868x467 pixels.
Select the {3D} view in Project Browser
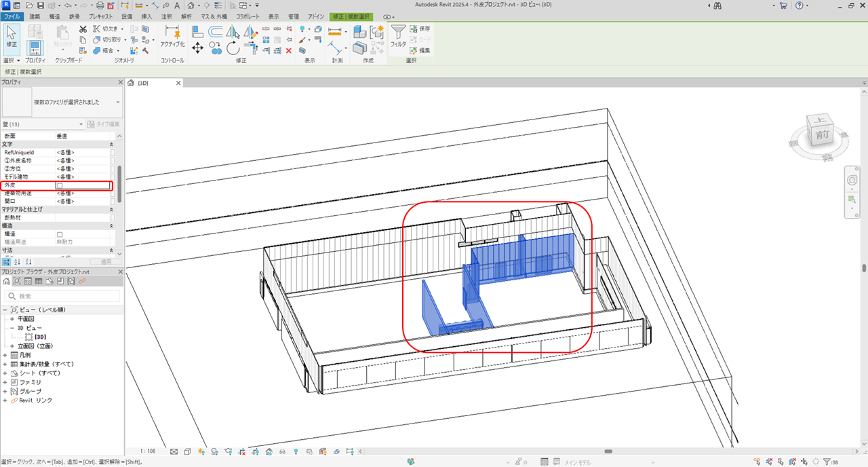pyautogui.click(x=39, y=337)
